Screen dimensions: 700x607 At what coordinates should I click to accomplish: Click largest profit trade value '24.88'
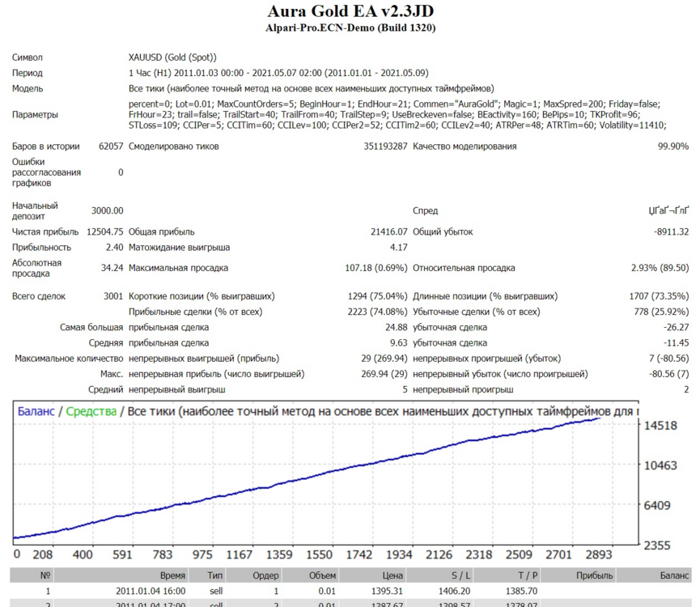click(x=397, y=328)
